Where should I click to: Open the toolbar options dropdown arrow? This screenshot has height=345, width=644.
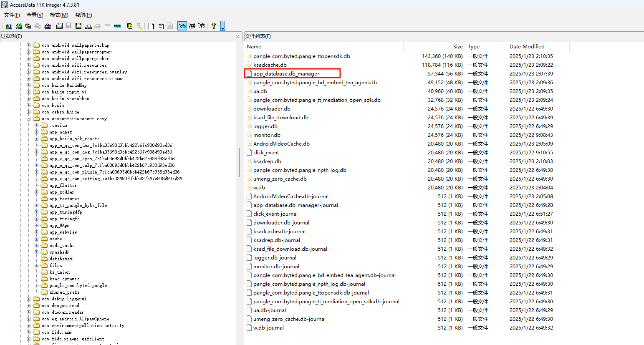pyautogui.click(x=222, y=26)
